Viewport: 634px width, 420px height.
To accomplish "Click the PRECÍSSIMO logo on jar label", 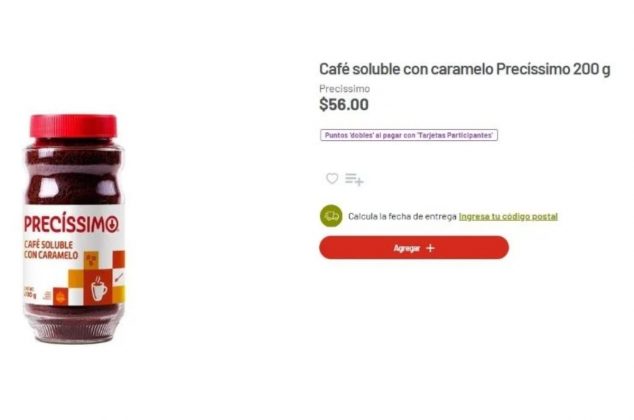I will pos(71,224).
